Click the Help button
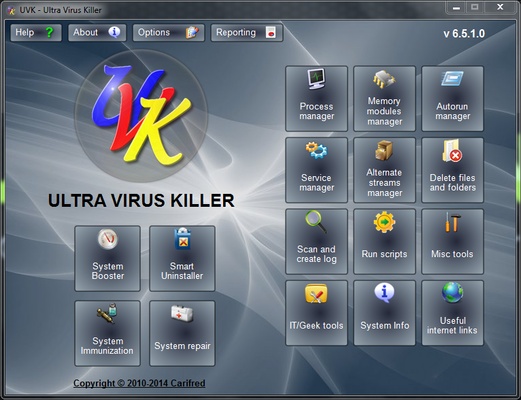Viewport: 521px width, 400px height. coord(36,33)
